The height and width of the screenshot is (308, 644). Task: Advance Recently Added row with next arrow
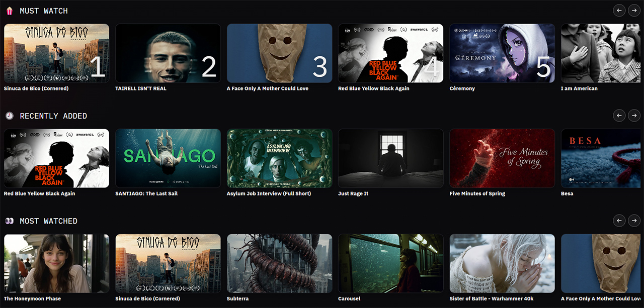(634, 115)
